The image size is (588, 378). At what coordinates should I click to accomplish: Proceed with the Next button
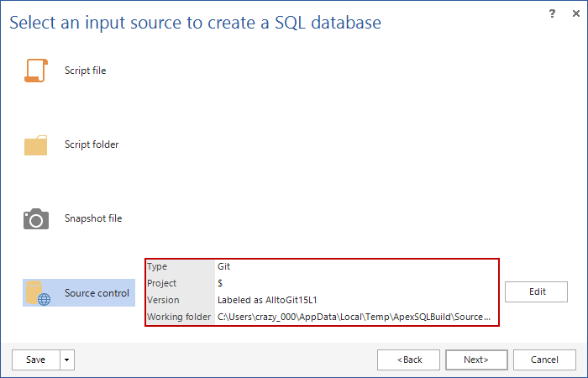point(476,360)
